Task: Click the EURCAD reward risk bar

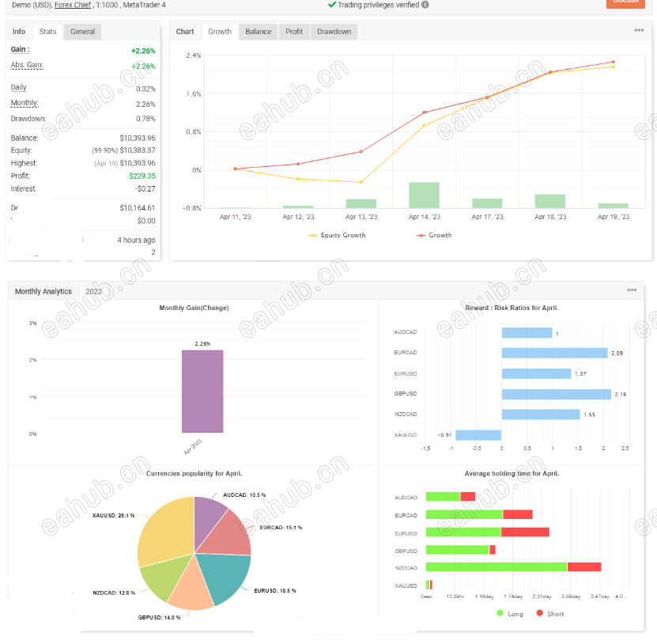Action: click(554, 353)
